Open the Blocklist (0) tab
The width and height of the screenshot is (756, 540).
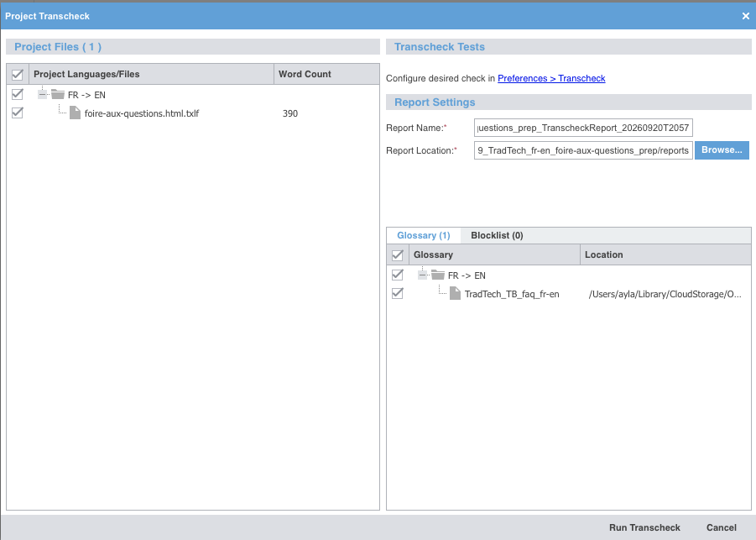tap(497, 235)
